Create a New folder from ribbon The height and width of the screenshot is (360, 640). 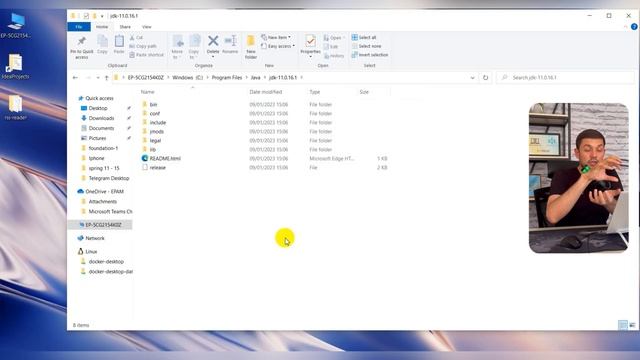coord(251,47)
